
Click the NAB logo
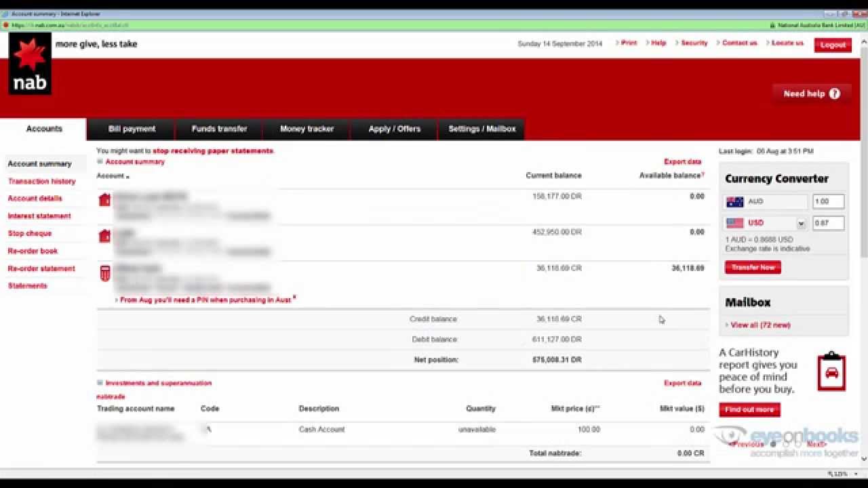coord(30,63)
